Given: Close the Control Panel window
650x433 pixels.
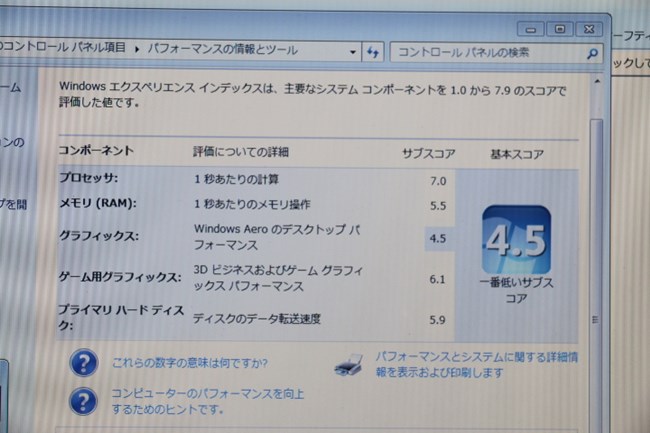Looking at the screenshot, I should coord(589,29).
